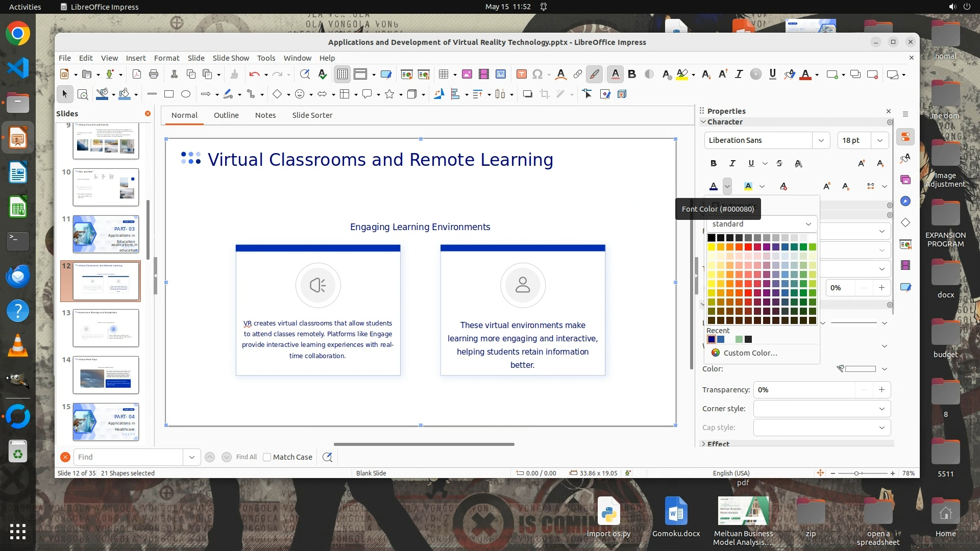
Task: Click the Insert Special Character icon
Action: point(537,74)
